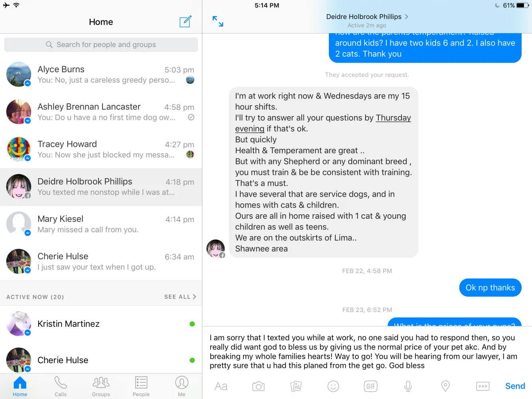Send the typed message
Screen dimensions: 532x399
[515, 386]
